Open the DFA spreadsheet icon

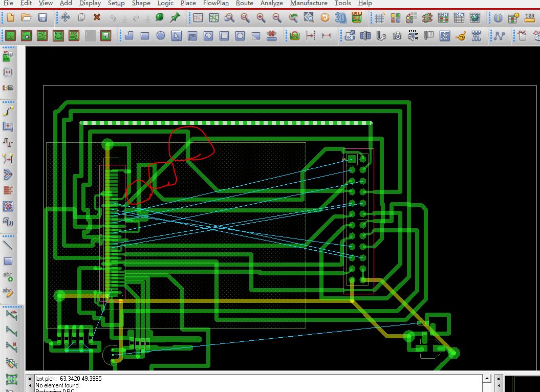(x=459, y=18)
